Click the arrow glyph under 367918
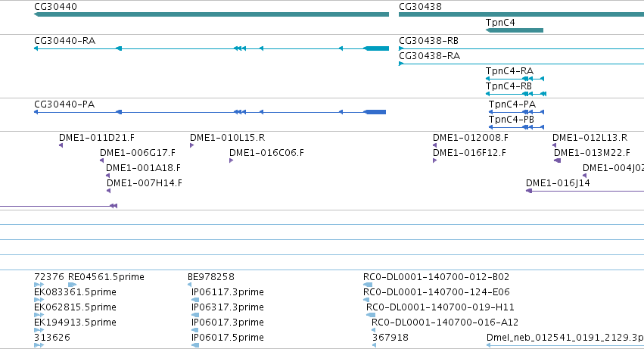 pyautogui.click(x=374, y=345)
